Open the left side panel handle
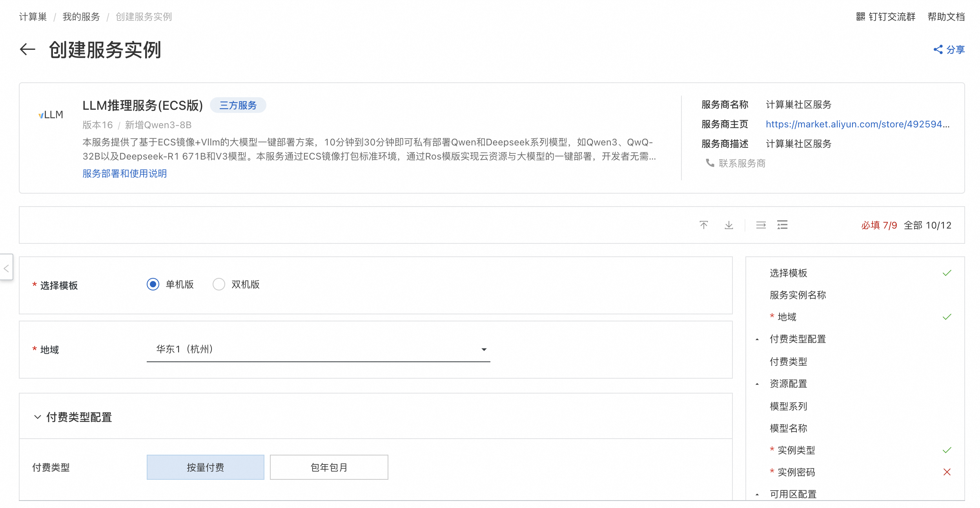The image size is (980, 508). coord(6,269)
